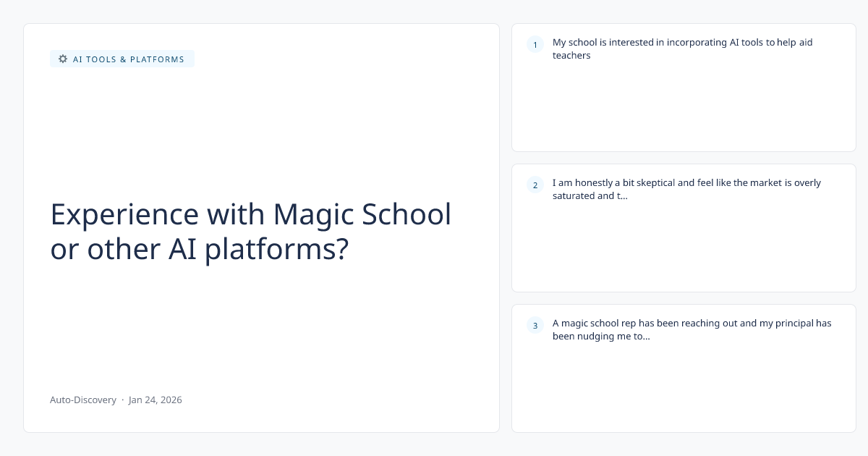Open the 'I am honestly a bit skeptical' excerpt

coord(686,183)
